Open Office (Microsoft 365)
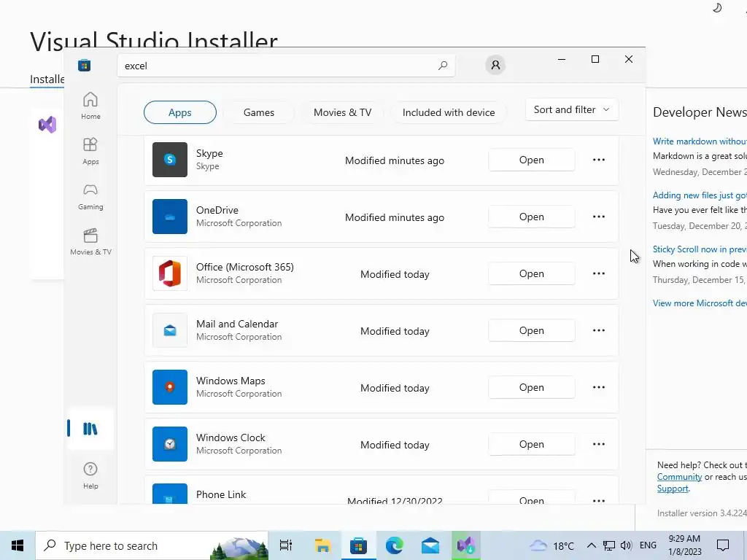Image resolution: width=747 pixels, height=560 pixels. [532, 273]
